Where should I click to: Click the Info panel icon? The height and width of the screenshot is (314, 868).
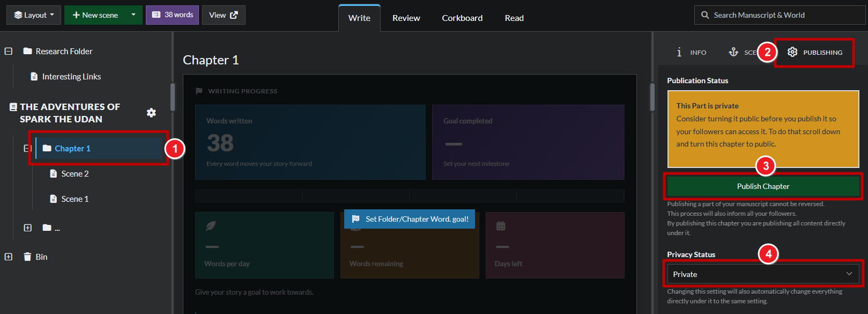(679, 52)
